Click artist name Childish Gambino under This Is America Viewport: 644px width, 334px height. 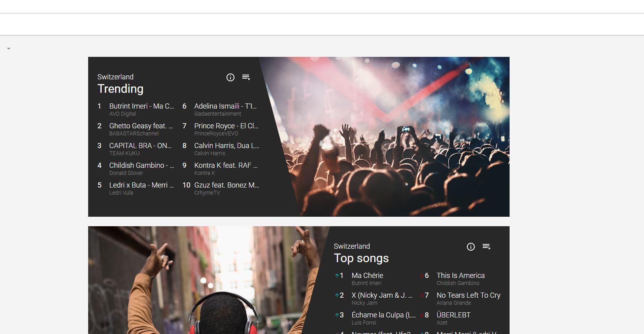(x=458, y=283)
